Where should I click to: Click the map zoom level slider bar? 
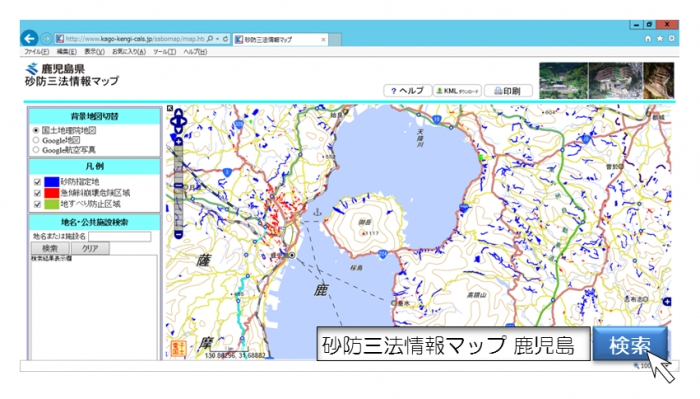click(178, 187)
